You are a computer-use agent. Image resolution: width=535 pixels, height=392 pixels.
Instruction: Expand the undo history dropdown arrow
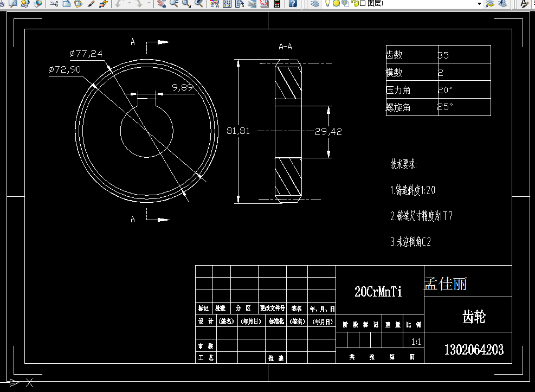tap(130, 3)
